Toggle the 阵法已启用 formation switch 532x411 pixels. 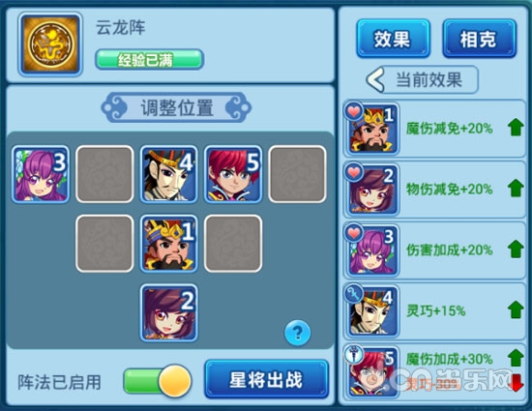158,381
